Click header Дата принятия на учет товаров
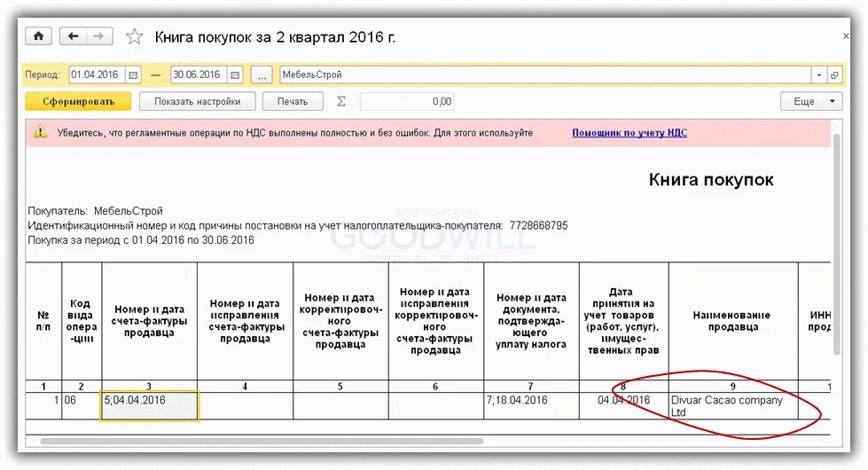Image resolution: width=868 pixels, height=470 pixels. pos(624,321)
